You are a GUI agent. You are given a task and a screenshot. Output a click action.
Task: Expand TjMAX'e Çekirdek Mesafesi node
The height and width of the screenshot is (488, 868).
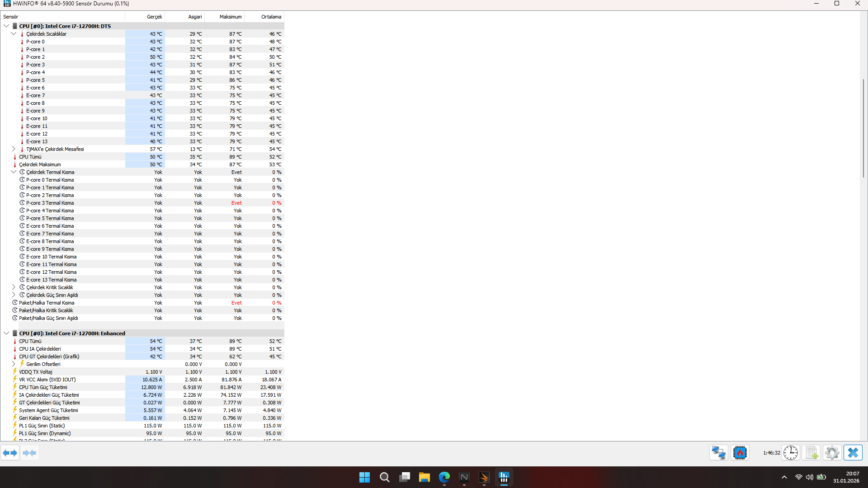point(14,149)
